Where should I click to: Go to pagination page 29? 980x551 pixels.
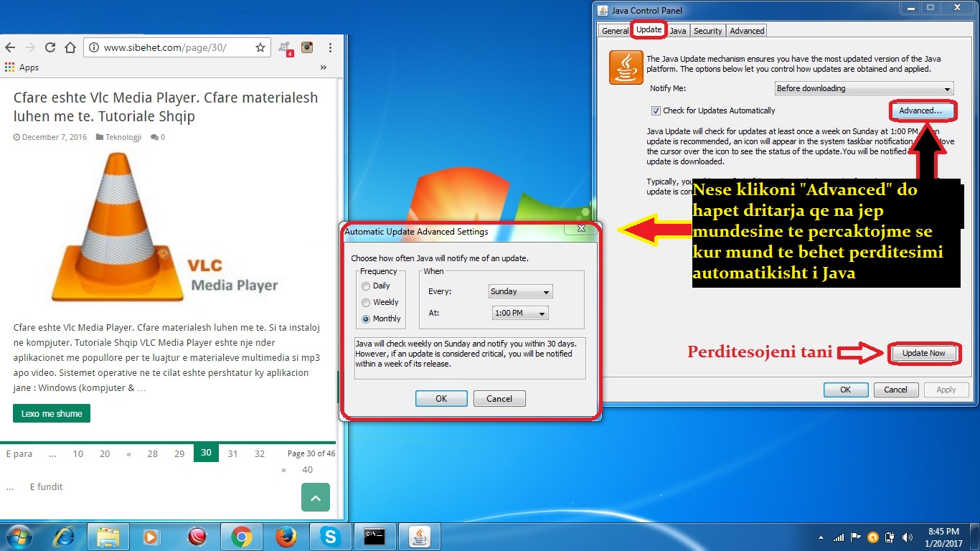click(179, 453)
